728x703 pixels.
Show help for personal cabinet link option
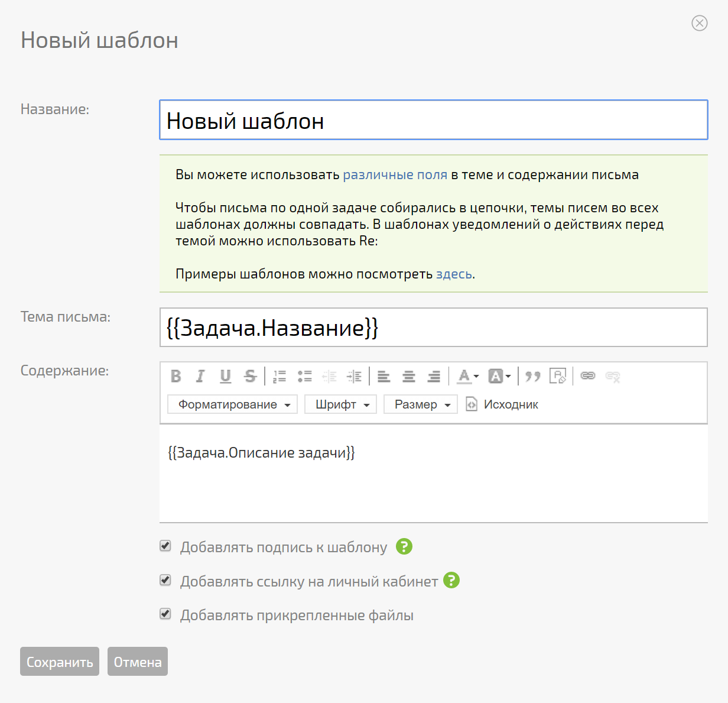pyautogui.click(x=451, y=581)
